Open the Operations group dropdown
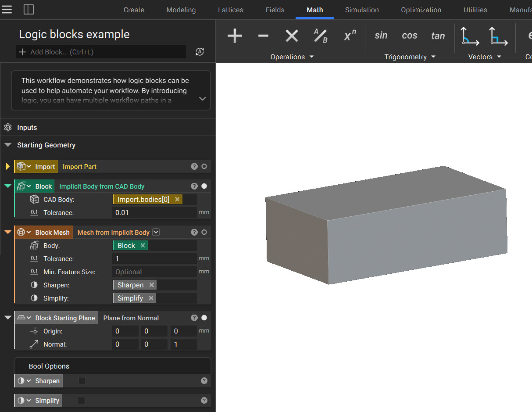The height and width of the screenshot is (412, 532). point(292,57)
